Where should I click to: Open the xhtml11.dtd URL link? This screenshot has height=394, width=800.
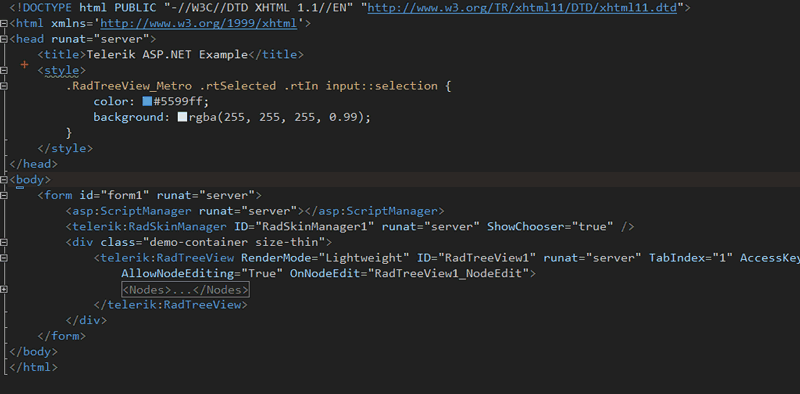[522, 8]
